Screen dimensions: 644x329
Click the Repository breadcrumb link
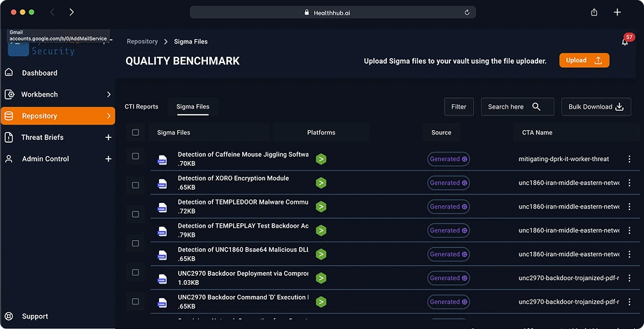142,41
